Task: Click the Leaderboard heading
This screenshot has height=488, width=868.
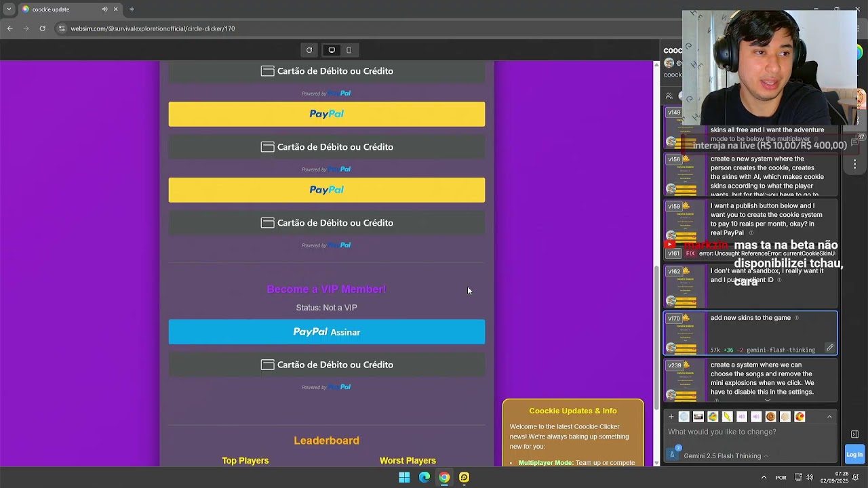Action: [x=327, y=441]
